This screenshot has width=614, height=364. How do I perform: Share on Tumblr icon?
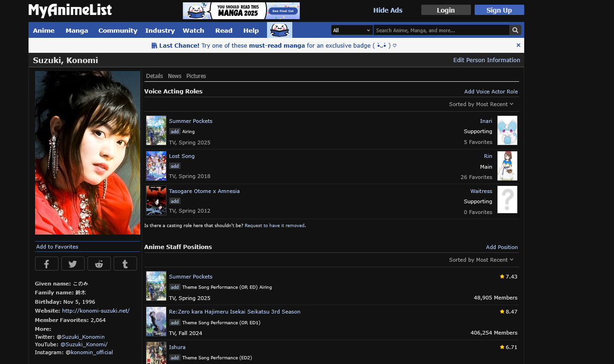pos(125,264)
